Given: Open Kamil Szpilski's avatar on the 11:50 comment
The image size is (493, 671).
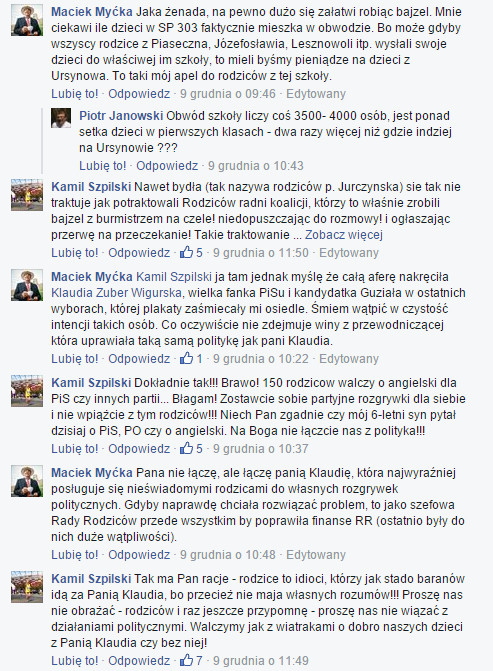Looking at the screenshot, I should [27, 195].
